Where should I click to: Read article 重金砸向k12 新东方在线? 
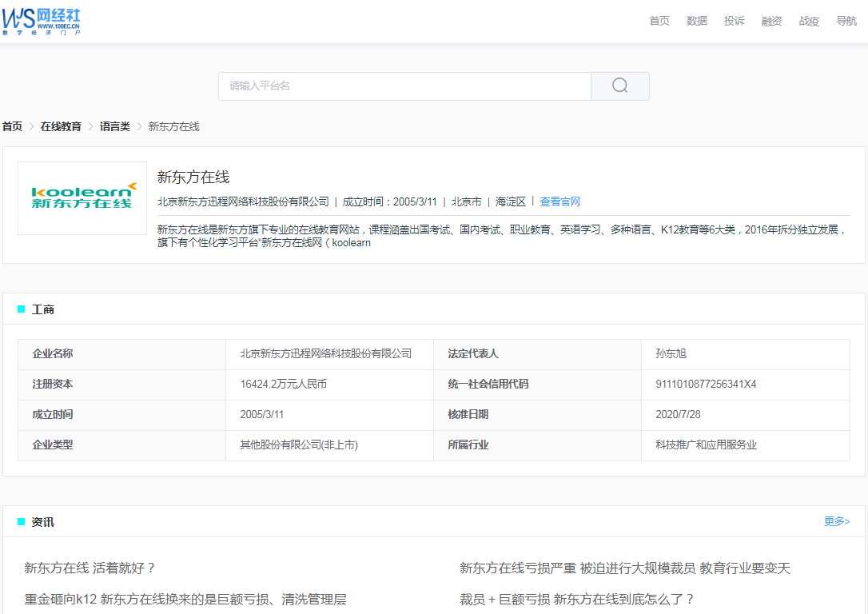pyautogui.click(x=185, y=599)
